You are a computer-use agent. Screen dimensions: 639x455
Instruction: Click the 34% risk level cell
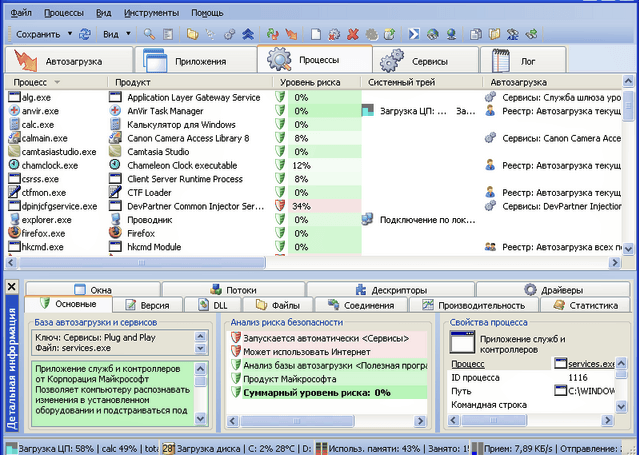324,206
